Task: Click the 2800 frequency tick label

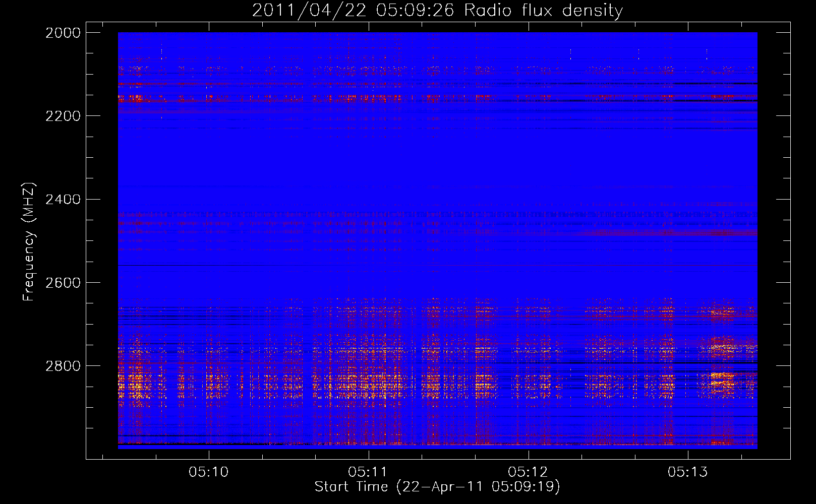Action: tap(63, 366)
